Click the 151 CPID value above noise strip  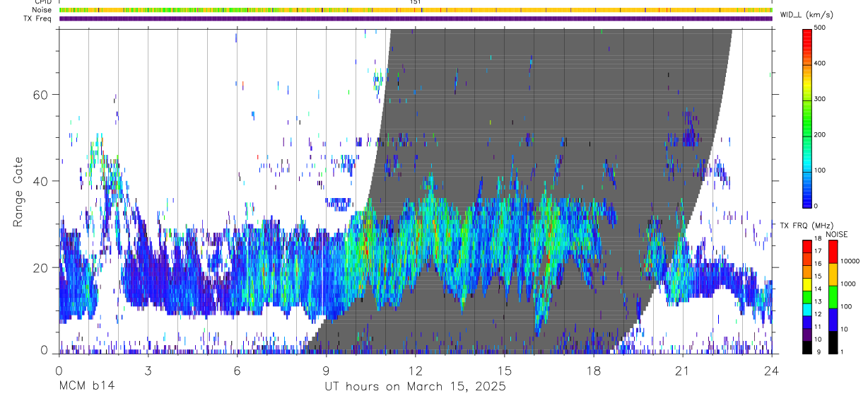click(x=415, y=2)
